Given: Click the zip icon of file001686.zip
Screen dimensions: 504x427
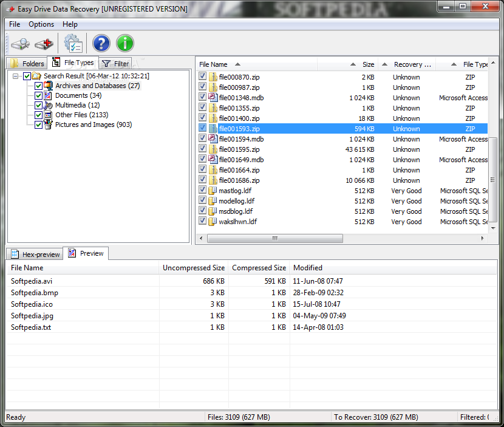Looking at the screenshot, I should click(213, 180).
